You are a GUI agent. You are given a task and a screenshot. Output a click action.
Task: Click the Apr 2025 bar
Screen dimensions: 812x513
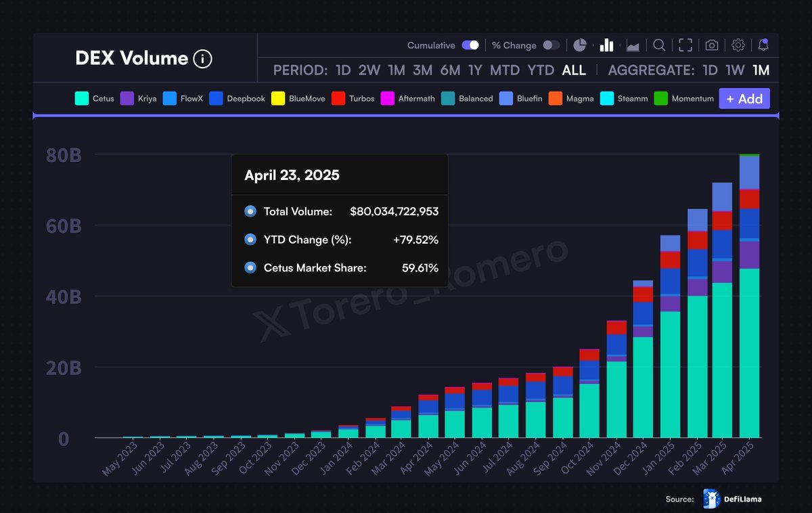[749, 296]
